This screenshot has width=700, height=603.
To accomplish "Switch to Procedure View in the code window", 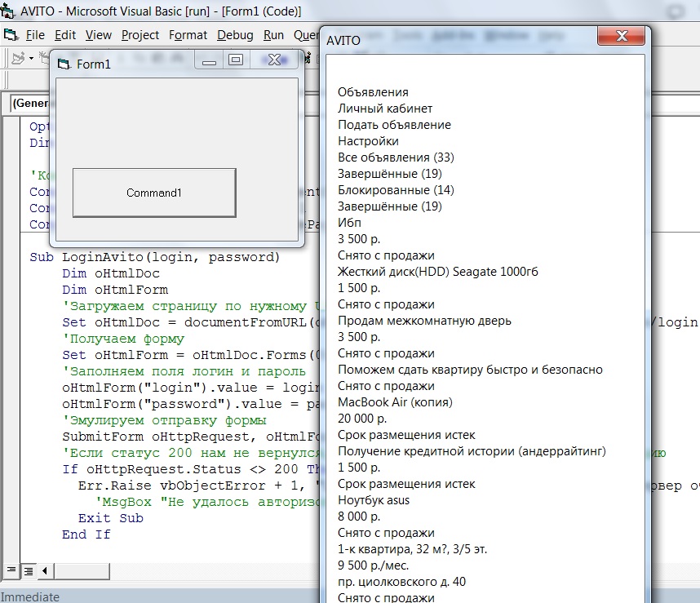I will (x=11, y=570).
